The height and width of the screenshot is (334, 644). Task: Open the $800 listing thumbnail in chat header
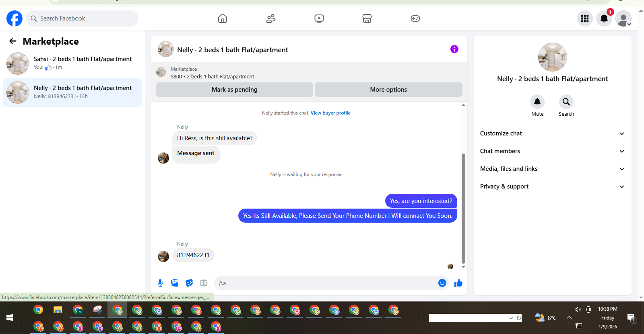tap(161, 72)
